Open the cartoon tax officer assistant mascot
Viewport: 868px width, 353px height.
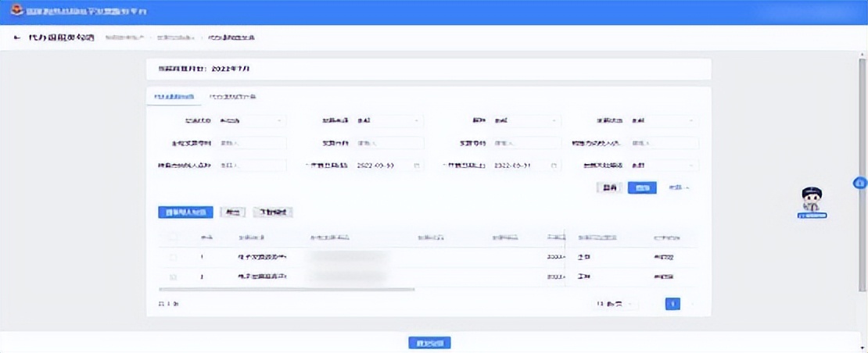(x=812, y=202)
